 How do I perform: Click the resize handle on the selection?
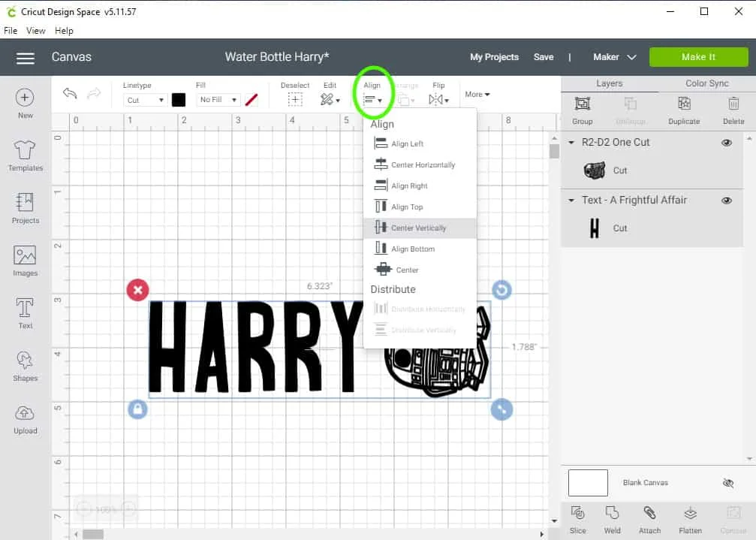point(502,409)
